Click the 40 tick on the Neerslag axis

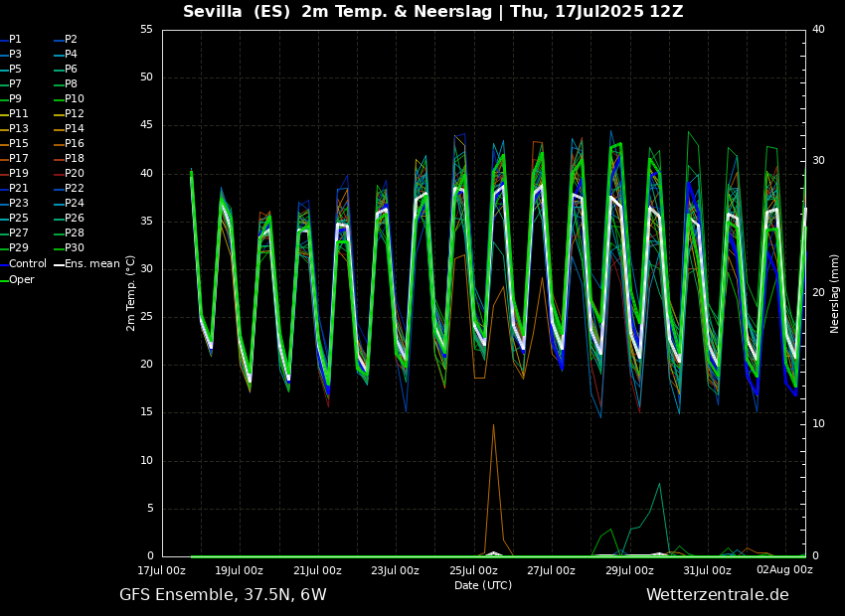[x=818, y=30]
